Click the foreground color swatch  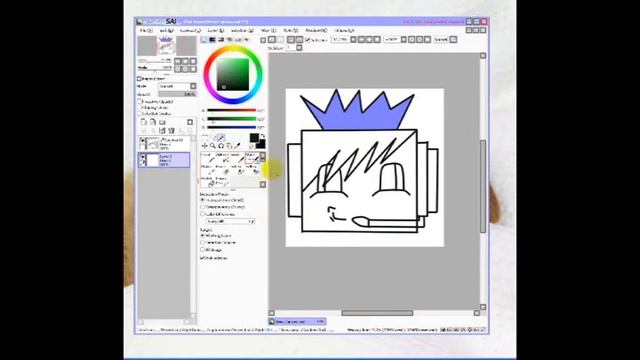point(254,138)
